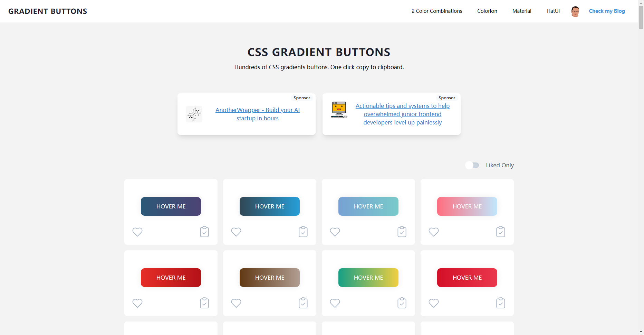Image resolution: width=644 pixels, height=335 pixels.
Task: Copy CSS of dark blue-purple gradient button
Action: 204,232
